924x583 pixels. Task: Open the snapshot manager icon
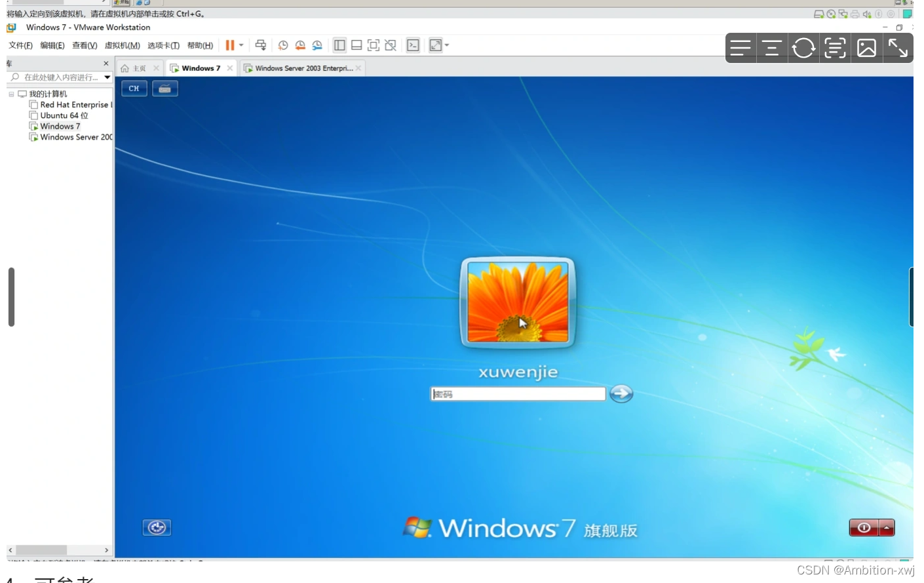coord(317,45)
